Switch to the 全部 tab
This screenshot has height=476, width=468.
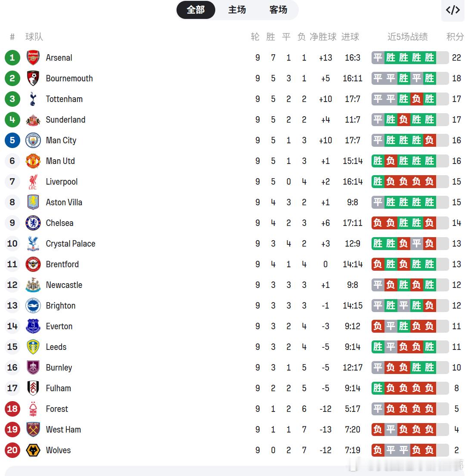point(196,10)
